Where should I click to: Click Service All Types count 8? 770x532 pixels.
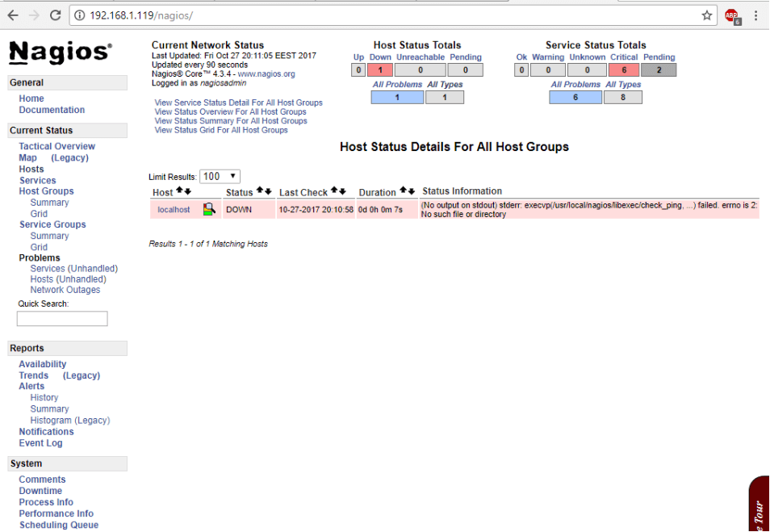(x=622, y=97)
